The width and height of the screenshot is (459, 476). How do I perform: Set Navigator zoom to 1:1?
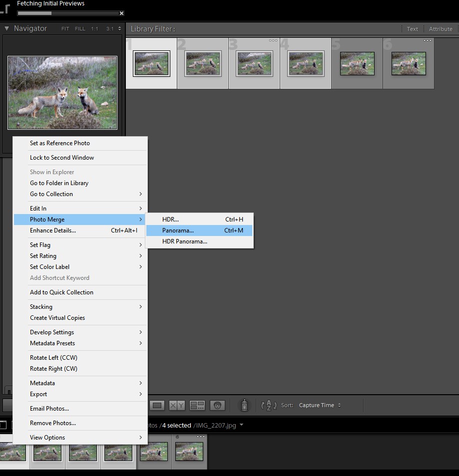94,29
